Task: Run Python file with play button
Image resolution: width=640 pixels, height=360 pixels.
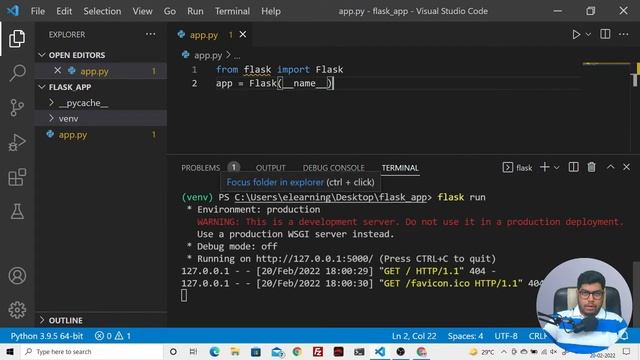Action: (576, 34)
